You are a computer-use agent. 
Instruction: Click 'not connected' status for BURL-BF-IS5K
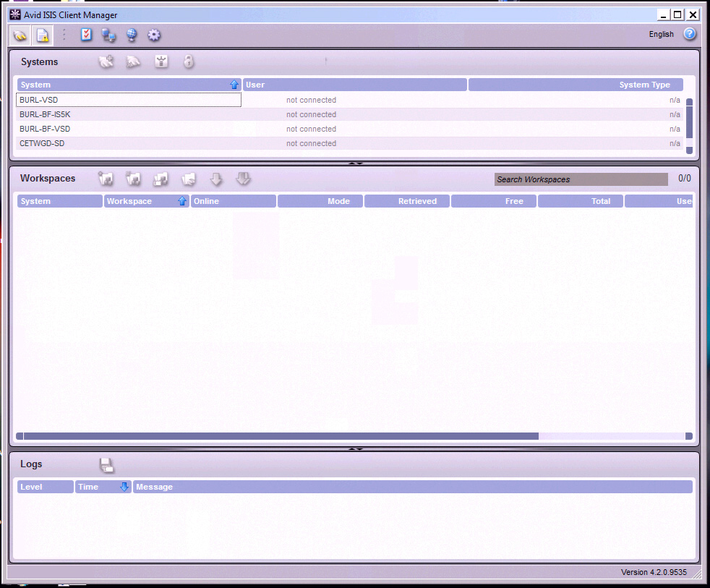pyautogui.click(x=311, y=114)
